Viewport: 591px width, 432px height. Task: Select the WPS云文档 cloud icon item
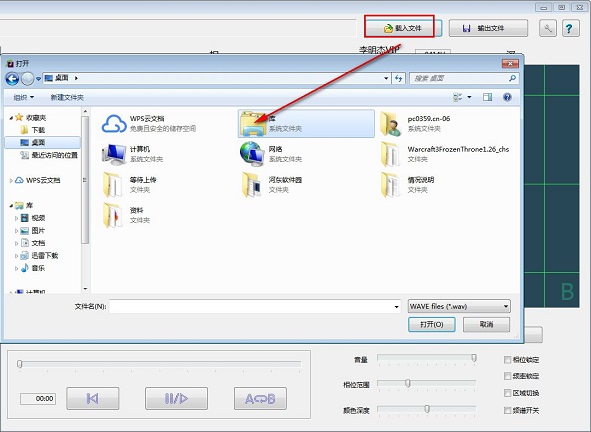click(x=114, y=124)
